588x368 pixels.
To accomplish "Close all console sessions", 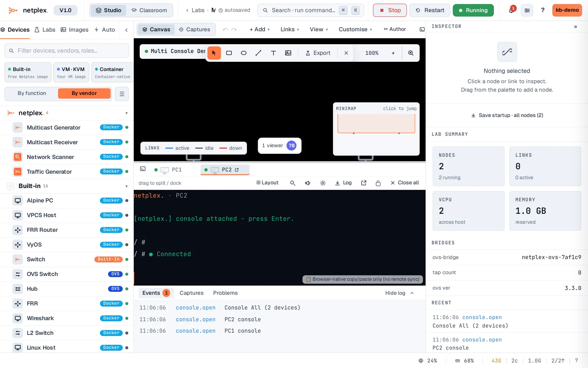I will (x=405, y=183).
